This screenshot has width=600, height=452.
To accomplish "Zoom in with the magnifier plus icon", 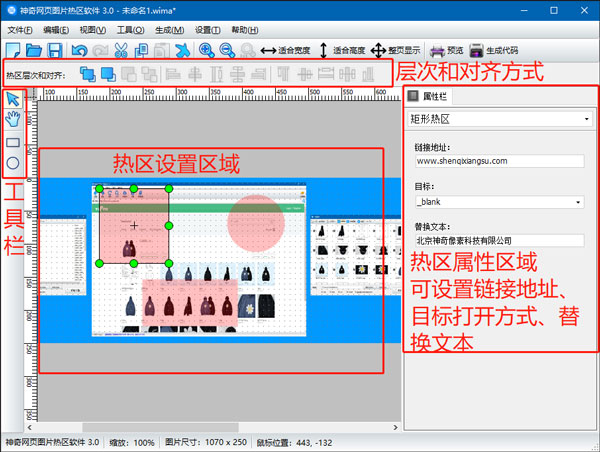I will pyautogui.click(x=207, y=50).
